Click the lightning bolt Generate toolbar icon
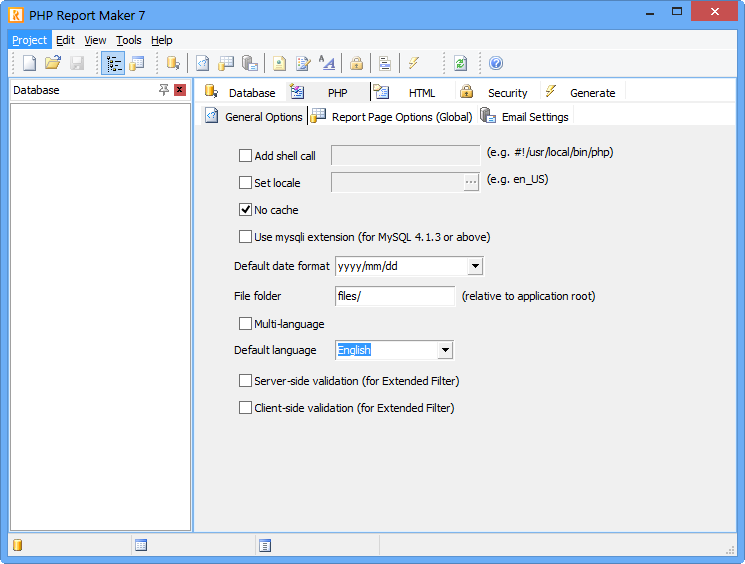Screen dimensions: 745x564 point(413,63)
